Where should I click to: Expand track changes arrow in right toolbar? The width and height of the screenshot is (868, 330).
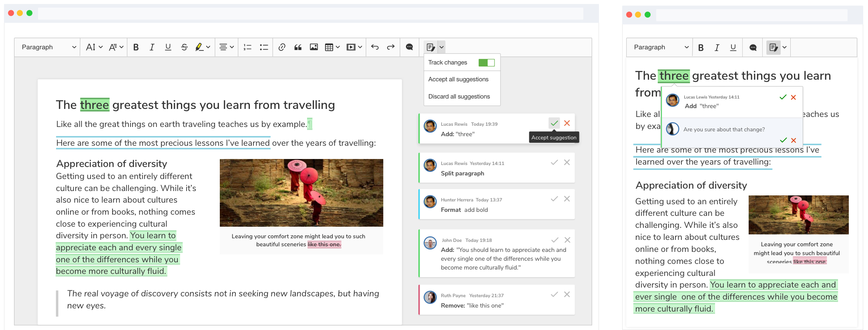(x=784, y=47)
